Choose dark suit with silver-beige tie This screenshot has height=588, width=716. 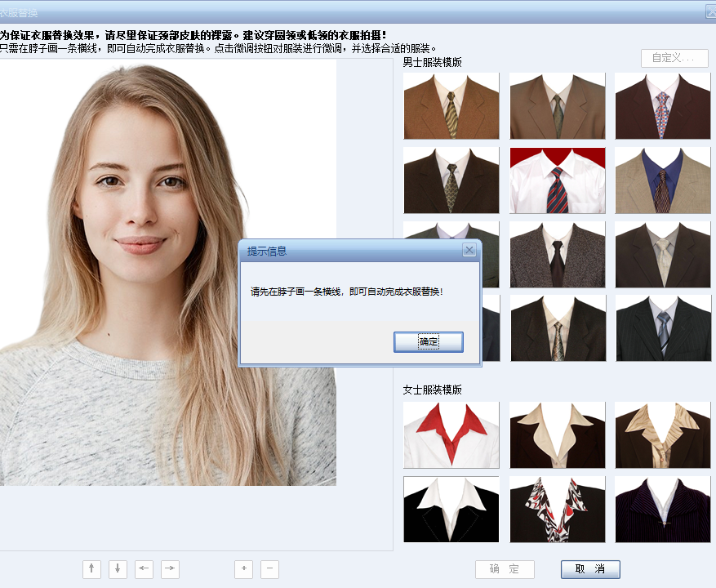pyautogui.click(x=663, y=255)
